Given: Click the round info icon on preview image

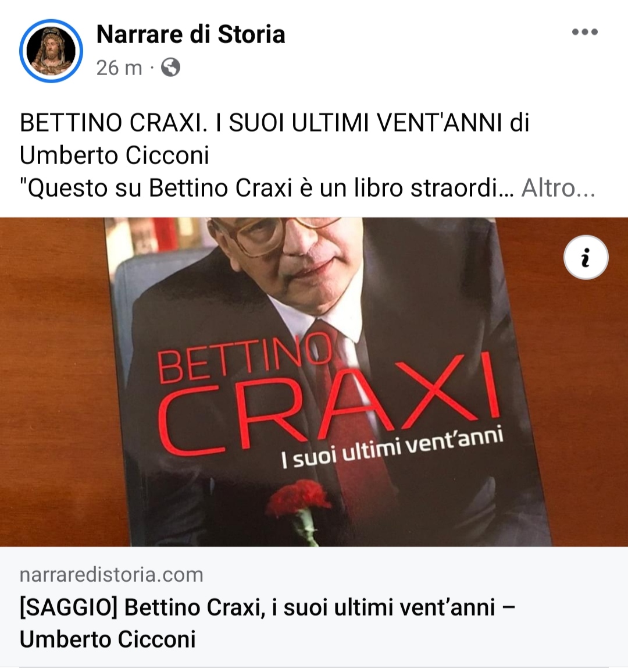Looking at the screenshot, I should (586, 258).
